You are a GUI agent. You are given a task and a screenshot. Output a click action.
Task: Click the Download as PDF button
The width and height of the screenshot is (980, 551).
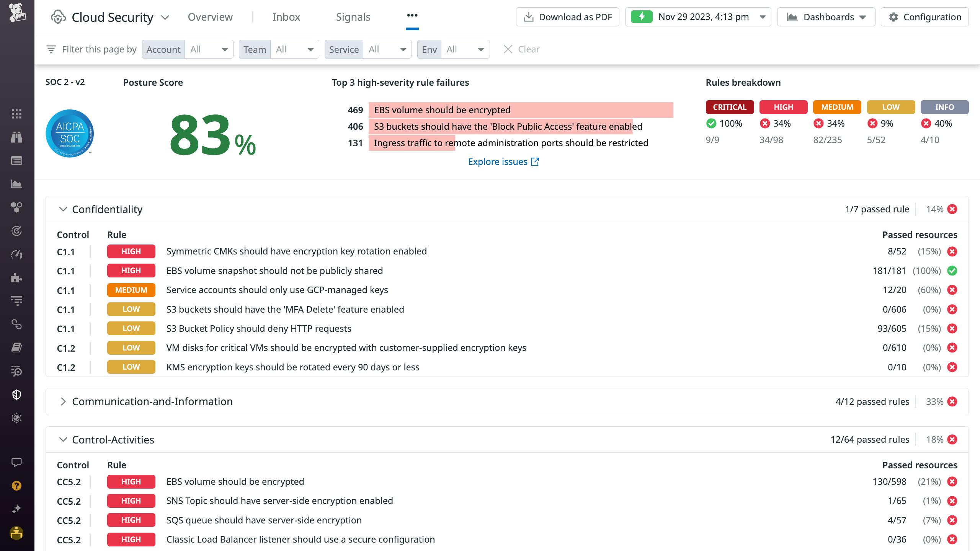click(x=568, y=16)
